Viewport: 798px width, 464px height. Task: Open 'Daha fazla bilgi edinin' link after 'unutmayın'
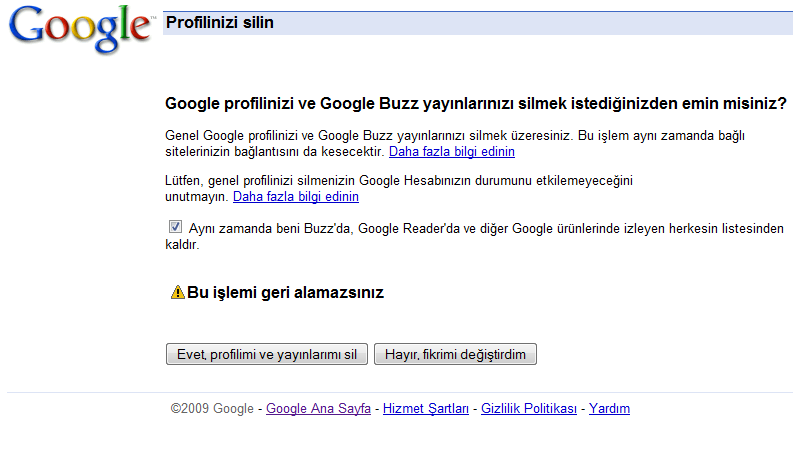pyautogui.click(x=296, y=196)
